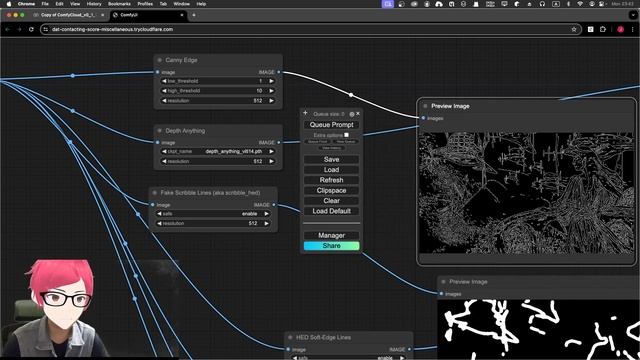Click Canny Edge IMAGE output socket
The image size is (640, 360).
279,72
